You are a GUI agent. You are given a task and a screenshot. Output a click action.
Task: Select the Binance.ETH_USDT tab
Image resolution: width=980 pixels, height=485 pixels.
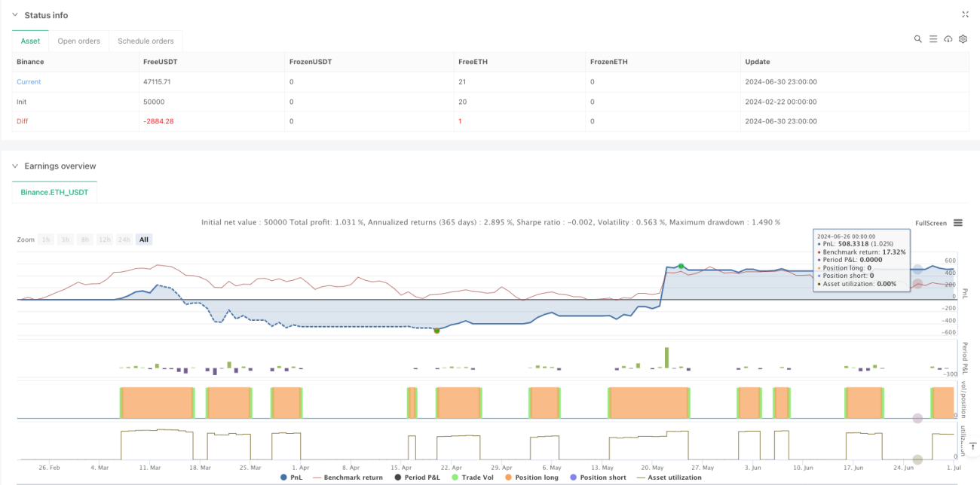tap(54, 192)
